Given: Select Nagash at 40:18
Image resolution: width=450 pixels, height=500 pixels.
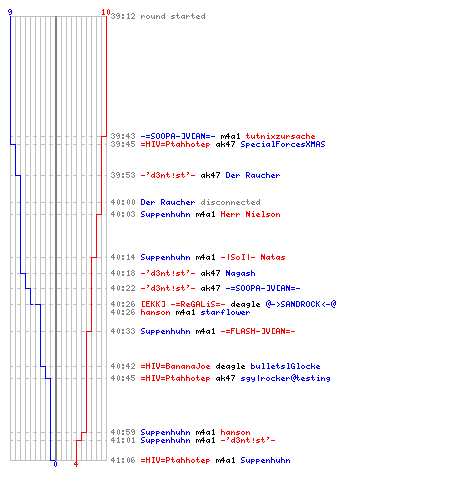Looking at the screenshot, I should coord(240,273).
